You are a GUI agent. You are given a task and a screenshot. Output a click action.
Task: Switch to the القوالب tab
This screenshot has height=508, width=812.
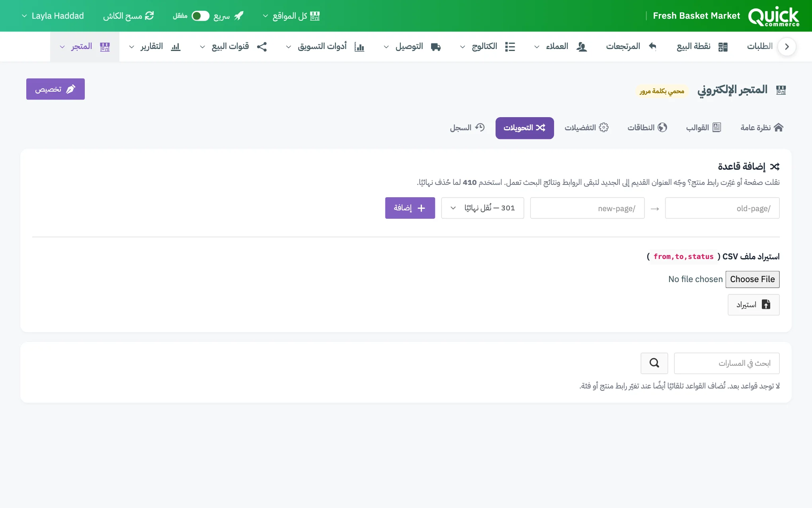coord(703,127)
